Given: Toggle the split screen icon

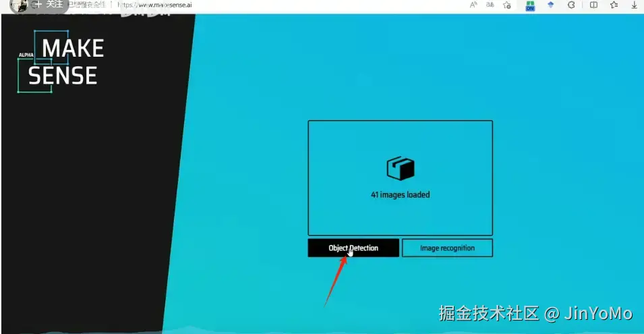Looking at the screenshot, I should click(593, 5).
